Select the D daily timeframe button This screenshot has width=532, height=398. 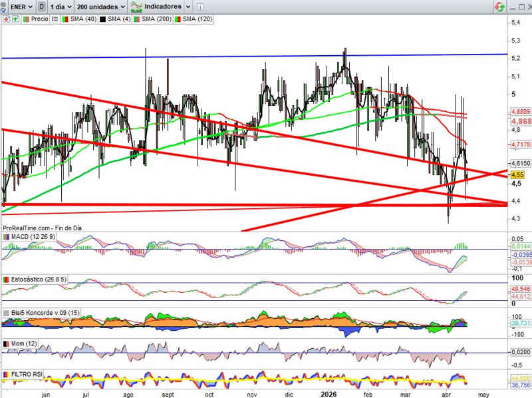point(43,6)
